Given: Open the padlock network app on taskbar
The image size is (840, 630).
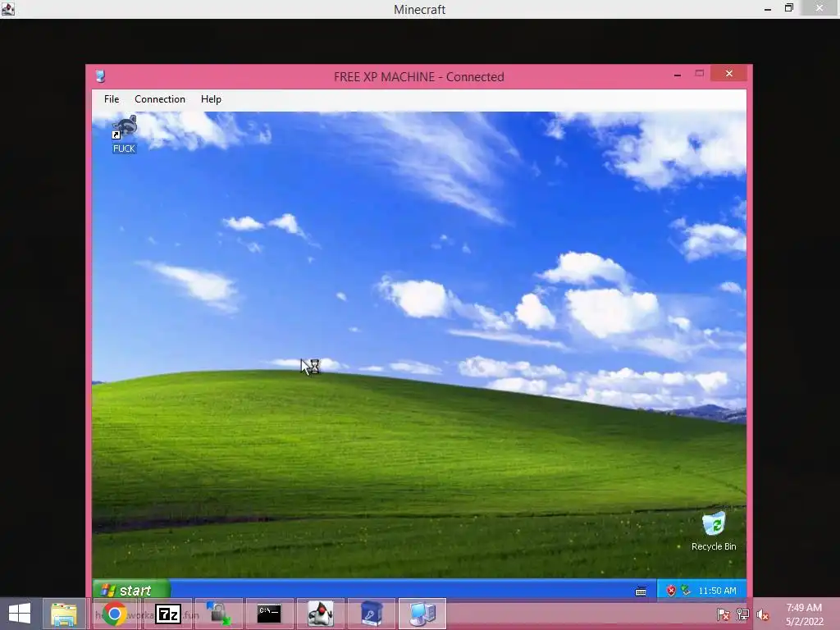Looking at the screenshot, I should 218,614.
